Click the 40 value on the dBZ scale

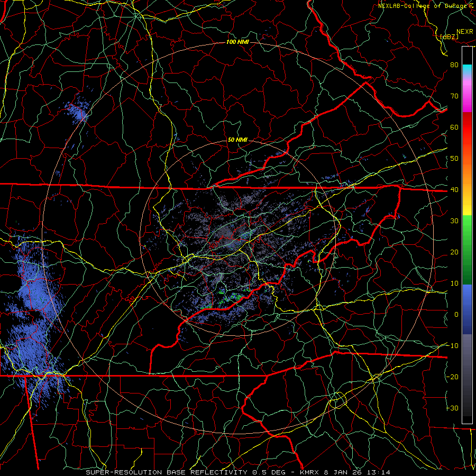coord(454,190)
